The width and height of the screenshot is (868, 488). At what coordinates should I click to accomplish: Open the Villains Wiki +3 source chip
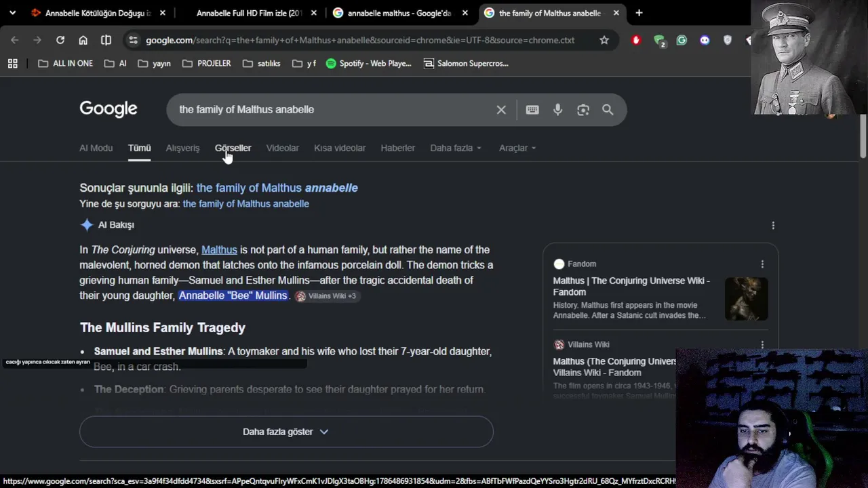pyautogui.click(x=326, y=296)
